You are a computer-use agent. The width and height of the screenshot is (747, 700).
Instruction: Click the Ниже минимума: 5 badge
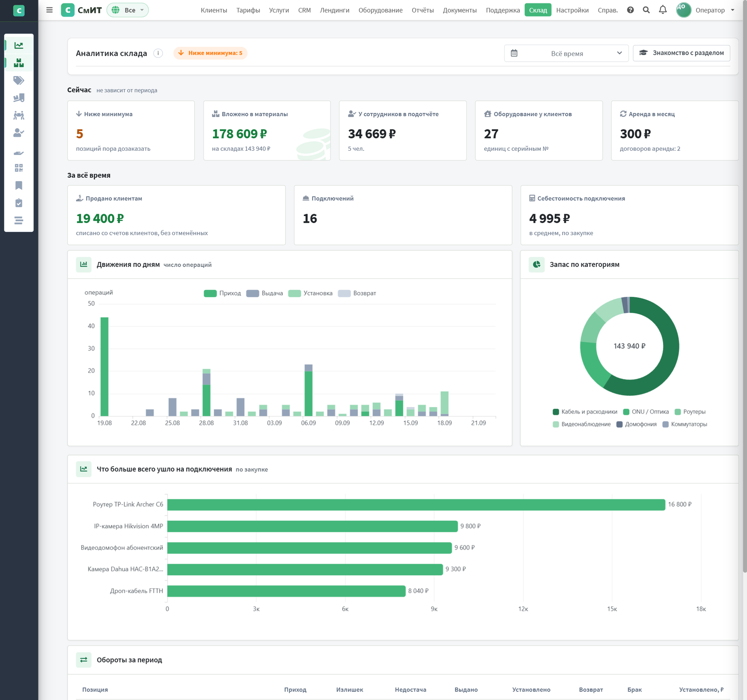coord(211,53)
